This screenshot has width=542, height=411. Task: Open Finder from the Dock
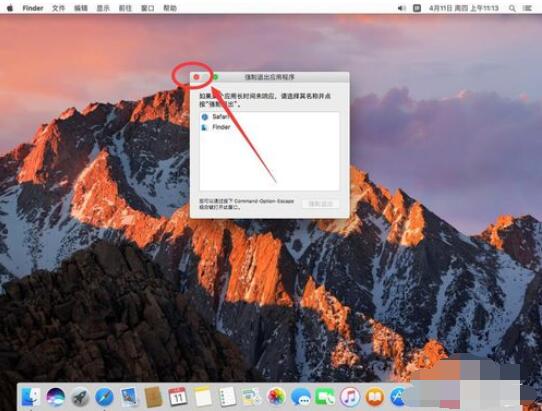(30, 396)
